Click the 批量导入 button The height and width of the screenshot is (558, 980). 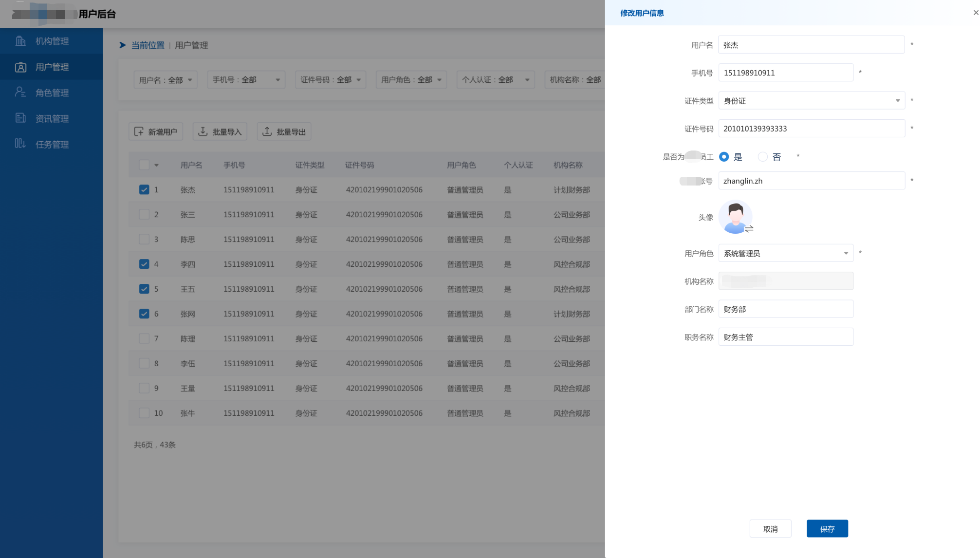click(x=220, y=131)
